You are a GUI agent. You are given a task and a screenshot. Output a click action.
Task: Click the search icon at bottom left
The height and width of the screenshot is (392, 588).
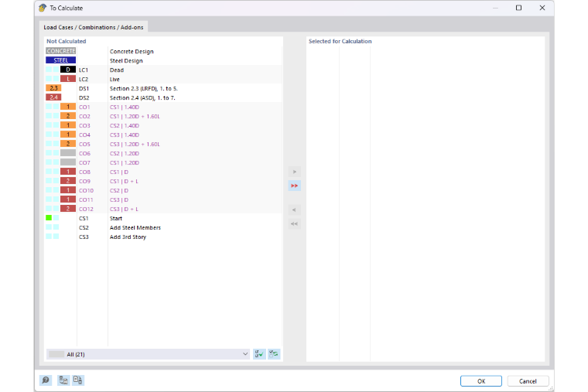[x=46, y=380]
